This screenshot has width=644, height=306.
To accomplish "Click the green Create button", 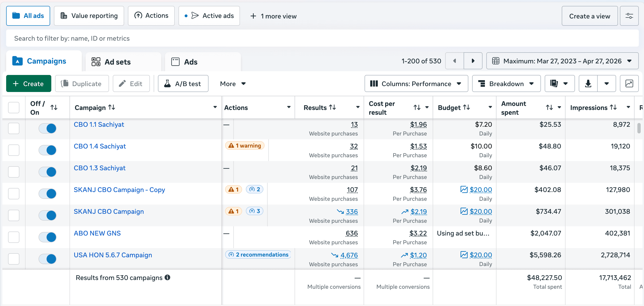I will tap(29, 83).
